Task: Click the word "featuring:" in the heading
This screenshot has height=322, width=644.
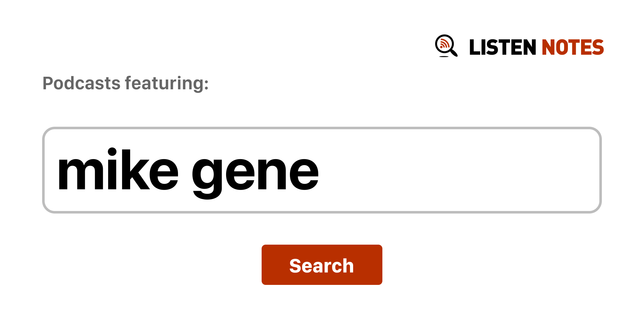Action: 167,83
